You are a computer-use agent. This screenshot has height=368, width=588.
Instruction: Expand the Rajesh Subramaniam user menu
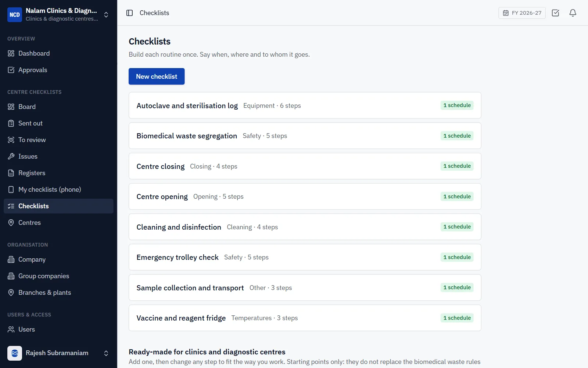click(x=106, y=353)
